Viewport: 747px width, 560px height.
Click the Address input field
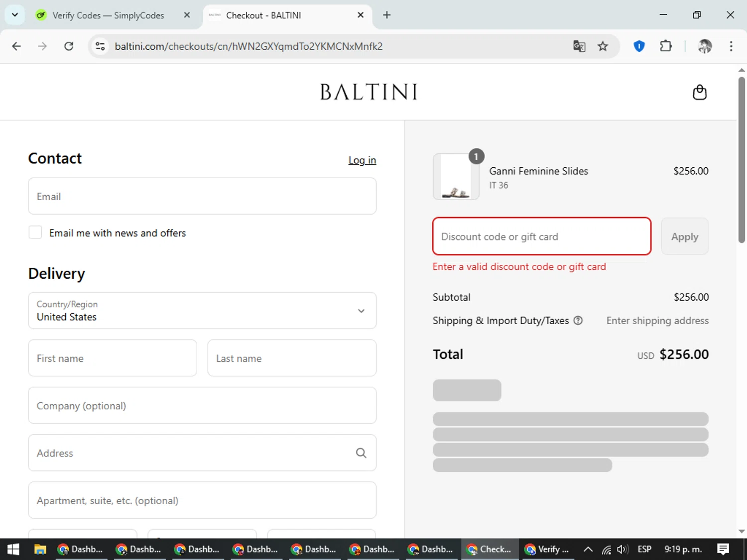tap(202, 453)
